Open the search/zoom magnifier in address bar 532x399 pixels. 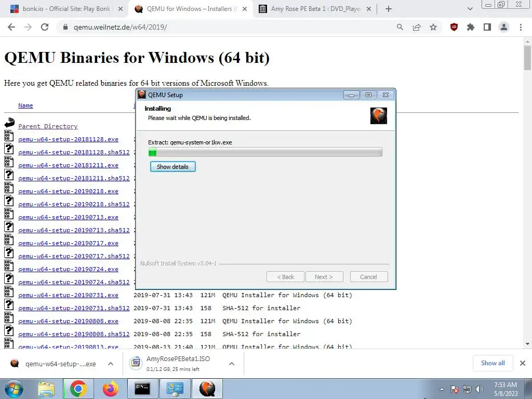click(x=400, y=27)
